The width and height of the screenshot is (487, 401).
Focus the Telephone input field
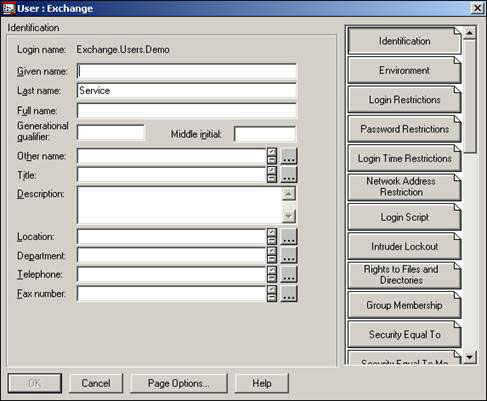172,274
